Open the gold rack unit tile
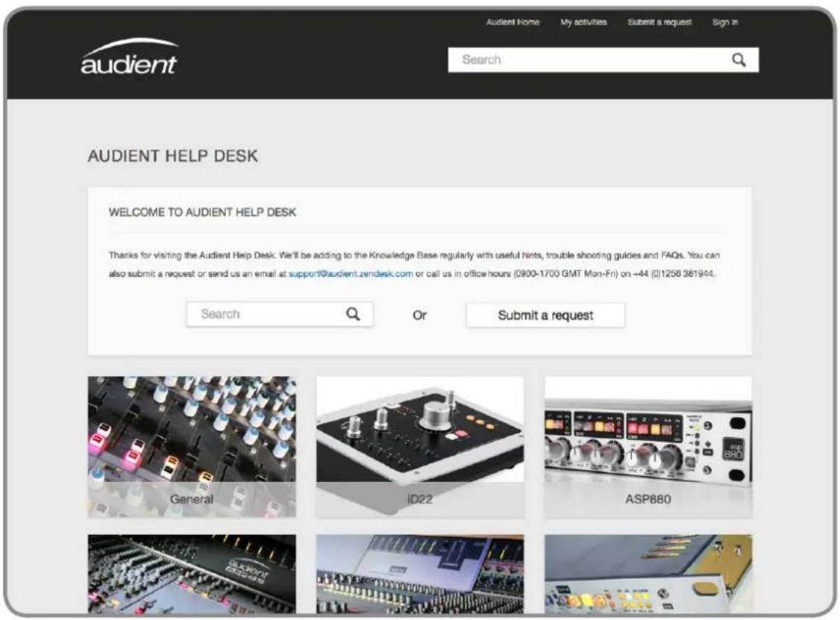 click(648, 574)
